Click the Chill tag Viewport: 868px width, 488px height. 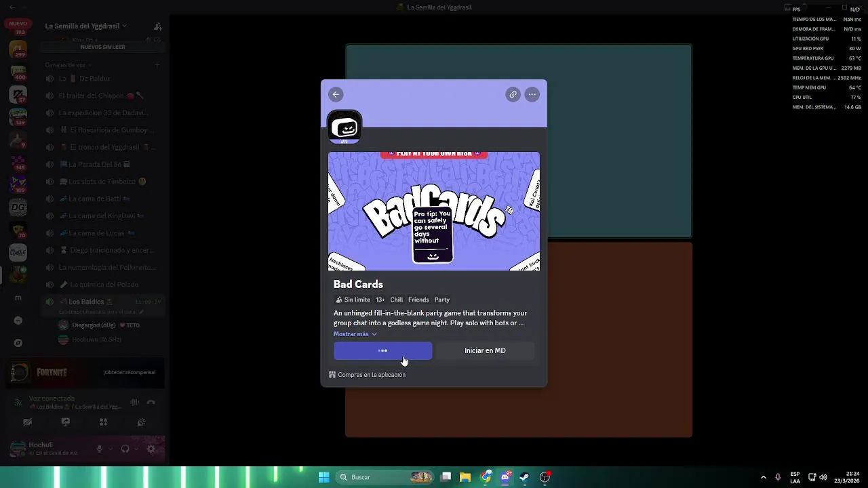pos(397,300)
